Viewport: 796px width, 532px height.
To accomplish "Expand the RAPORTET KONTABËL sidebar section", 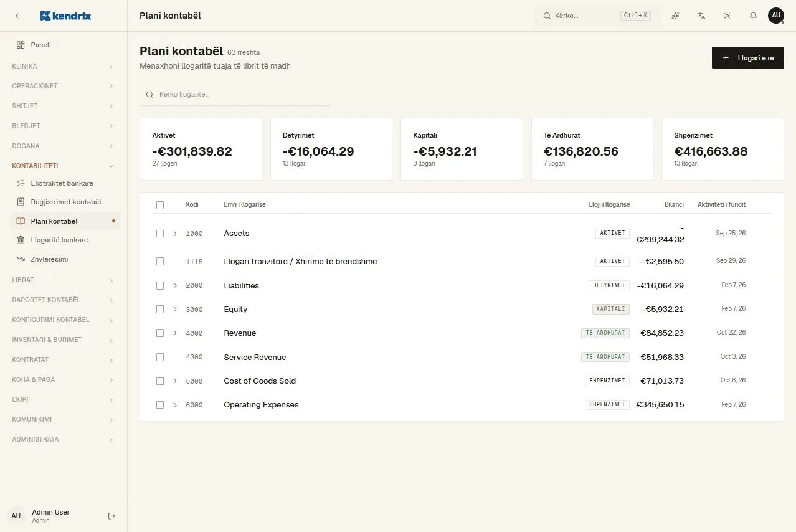I will tap(63, 300).
